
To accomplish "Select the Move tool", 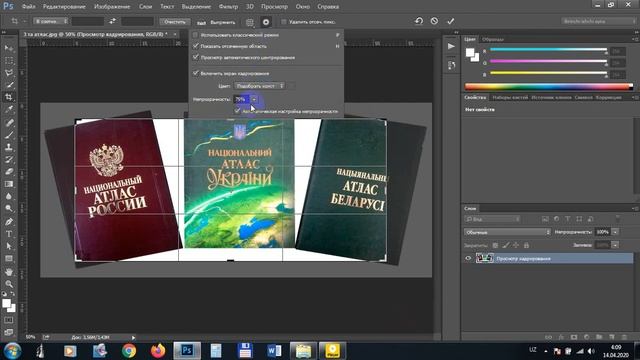I will (9, 48).
